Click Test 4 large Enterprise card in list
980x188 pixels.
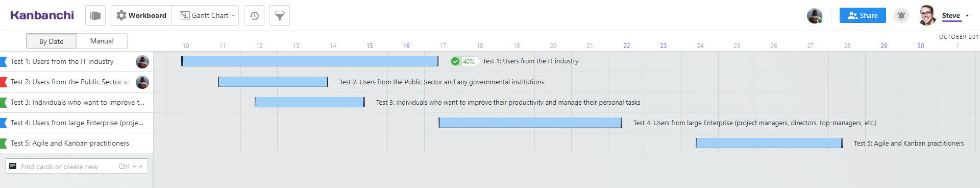[77, 123]
